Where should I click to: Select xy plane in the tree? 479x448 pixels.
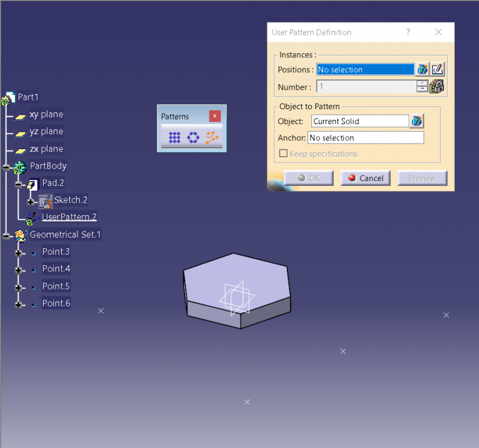(x=46, y=114)
